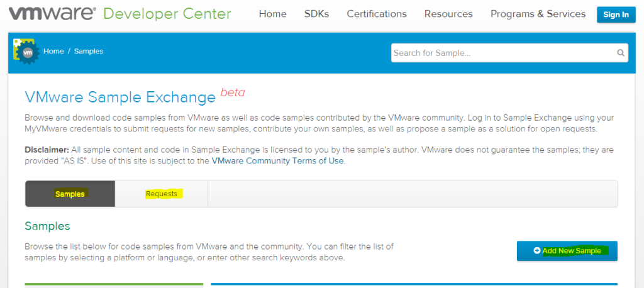Click the bold Disclaimer: label

47,150
